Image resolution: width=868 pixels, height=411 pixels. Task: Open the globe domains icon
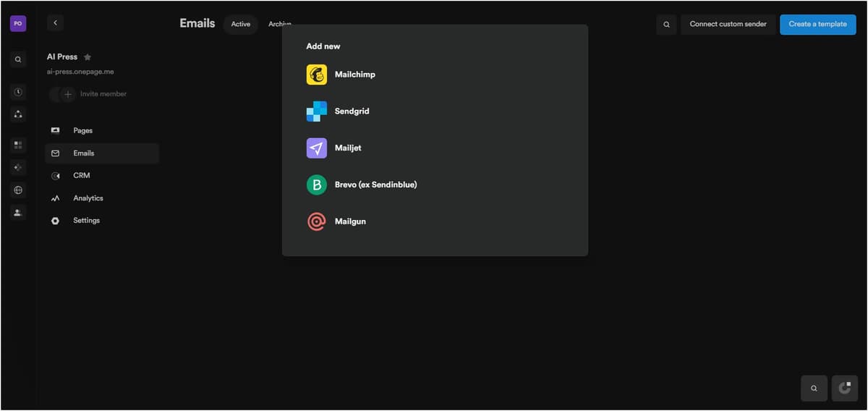pos(18,190)
